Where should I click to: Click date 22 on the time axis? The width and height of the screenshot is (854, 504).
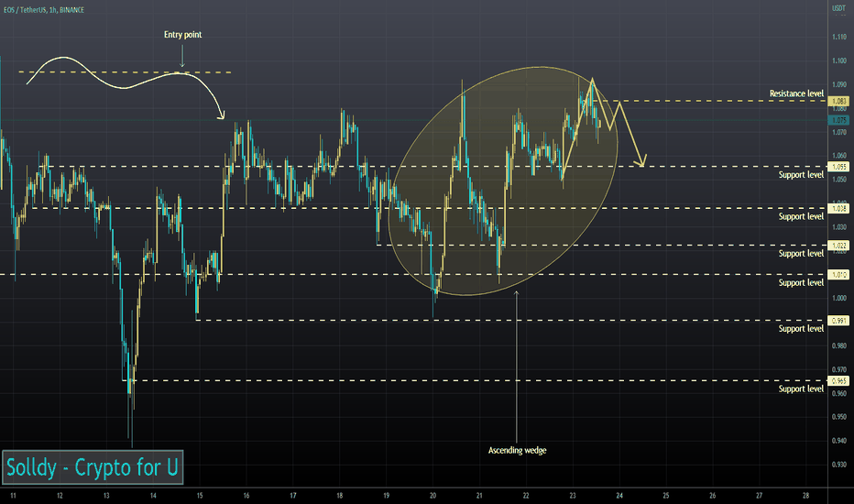pos(526,496)
